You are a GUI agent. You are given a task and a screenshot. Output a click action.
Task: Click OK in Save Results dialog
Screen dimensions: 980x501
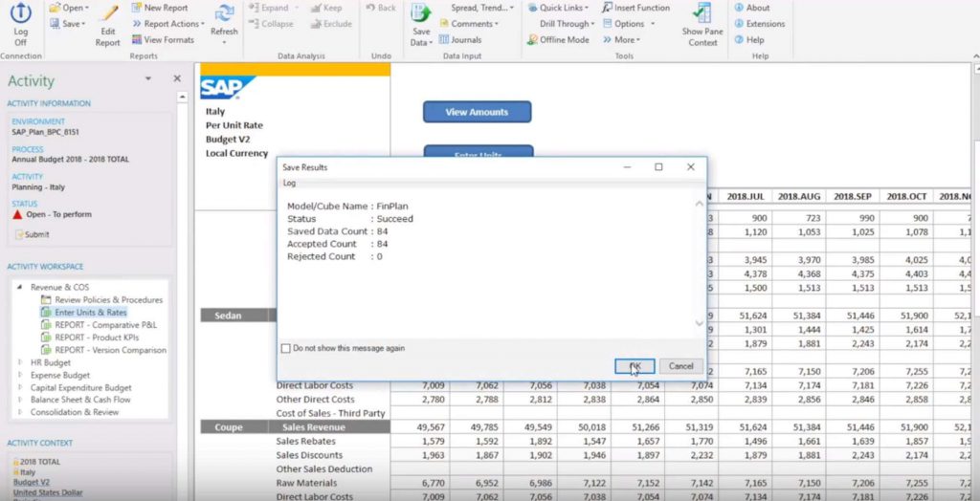[635, 366]
